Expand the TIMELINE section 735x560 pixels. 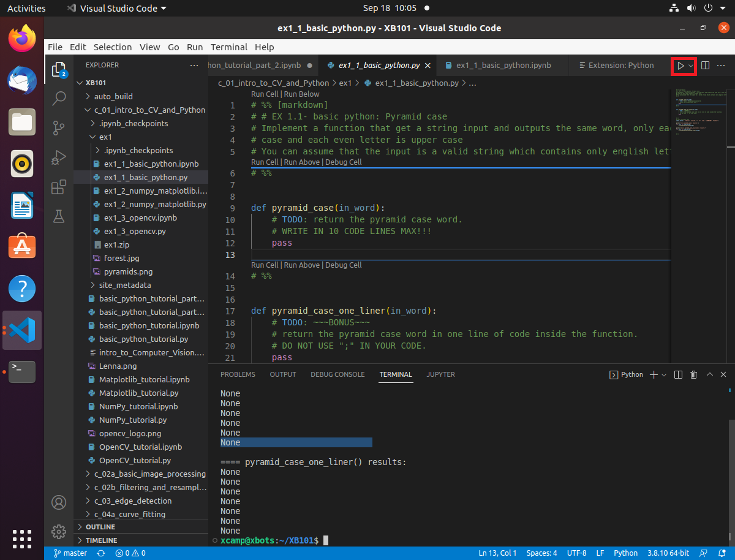point(141,540)
